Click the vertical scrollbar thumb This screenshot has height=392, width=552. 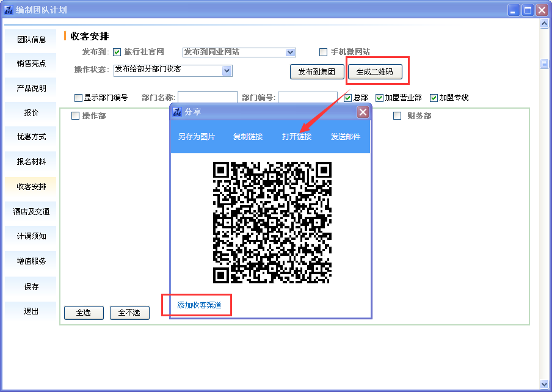(x=544, y=64)
